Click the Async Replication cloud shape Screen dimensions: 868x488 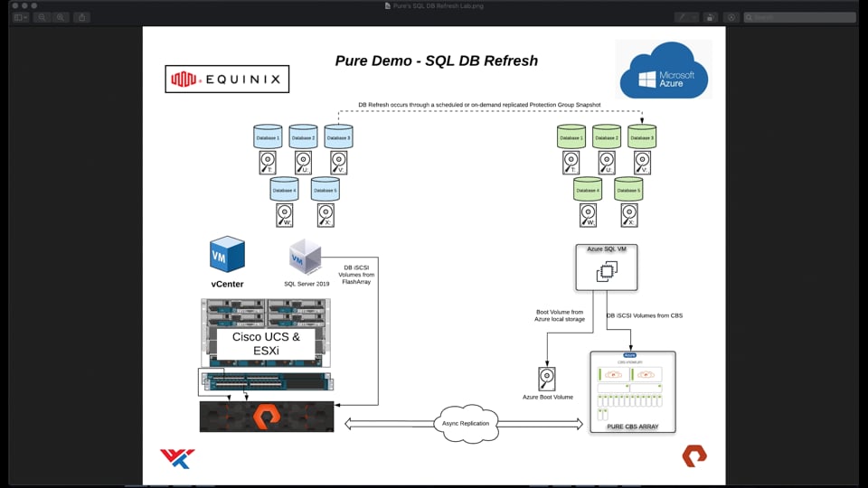click(466, 423)
